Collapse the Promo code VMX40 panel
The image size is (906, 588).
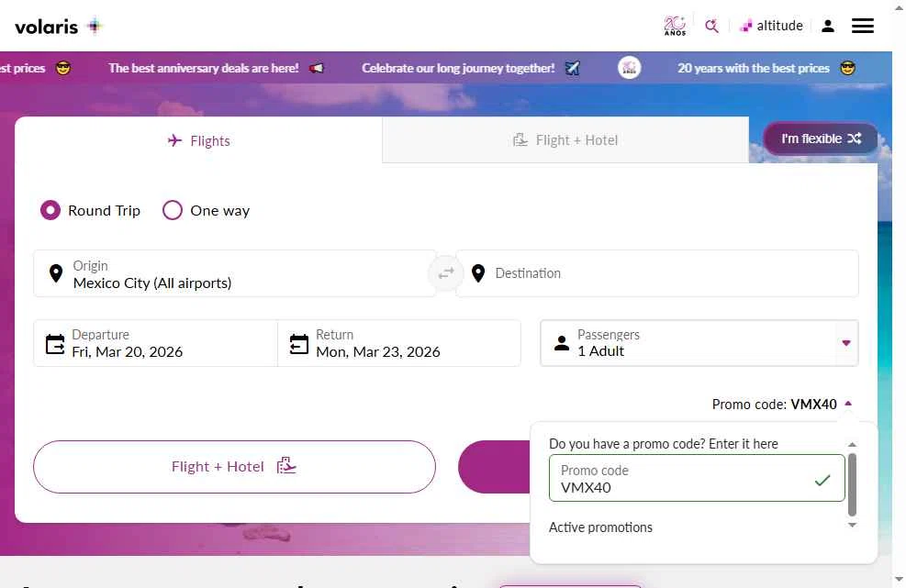848,404
